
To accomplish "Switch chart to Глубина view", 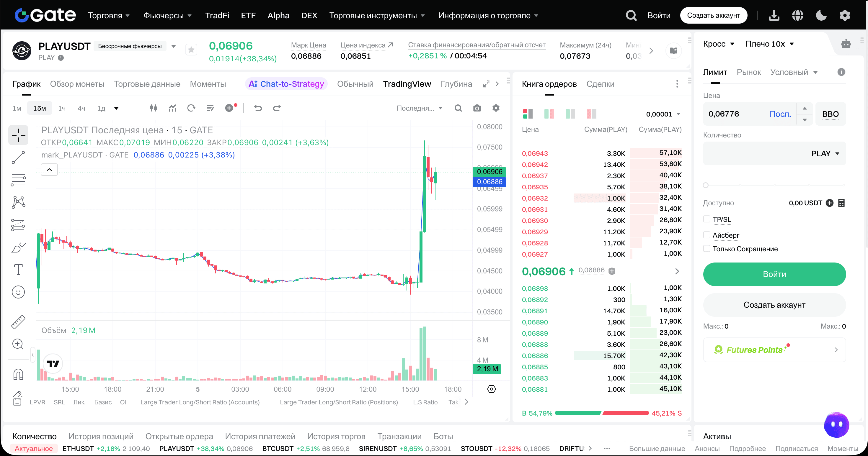I will [456, 84].
